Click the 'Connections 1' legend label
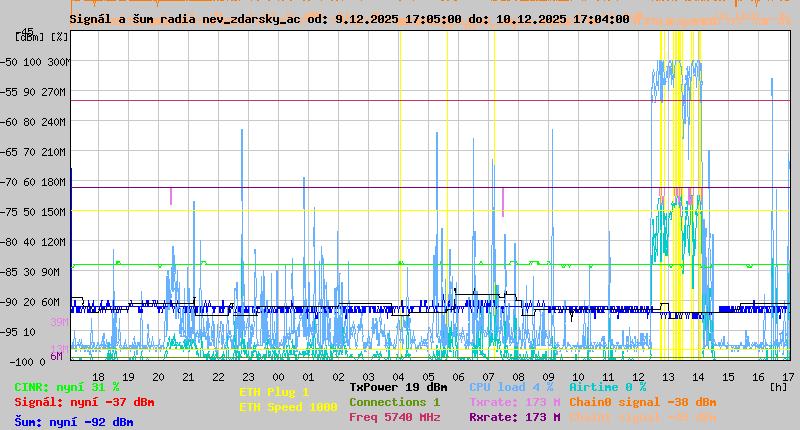This screenshot has height=430, width=800. pyautogui.click(x=394, y=402)
